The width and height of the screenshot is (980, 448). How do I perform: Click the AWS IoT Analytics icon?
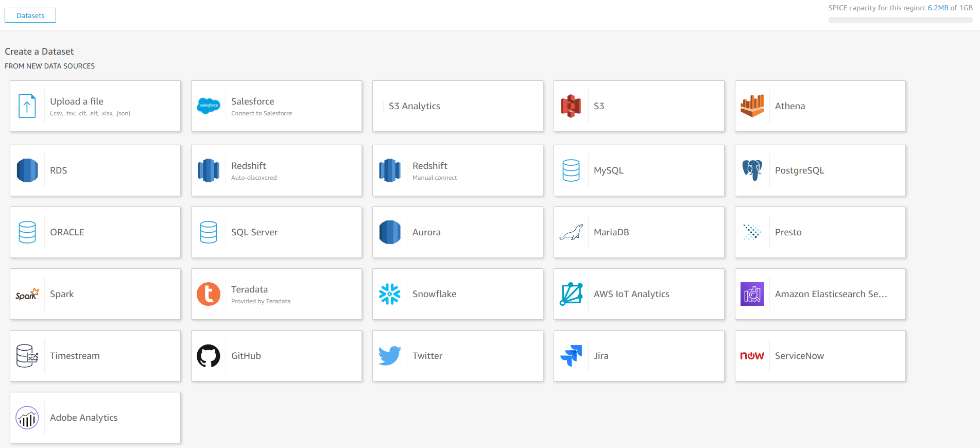pyautogui.click(x=571, y=294)
